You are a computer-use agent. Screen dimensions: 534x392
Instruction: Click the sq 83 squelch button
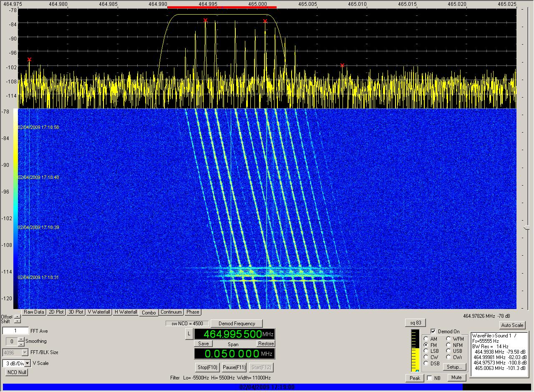coord(415,323)
